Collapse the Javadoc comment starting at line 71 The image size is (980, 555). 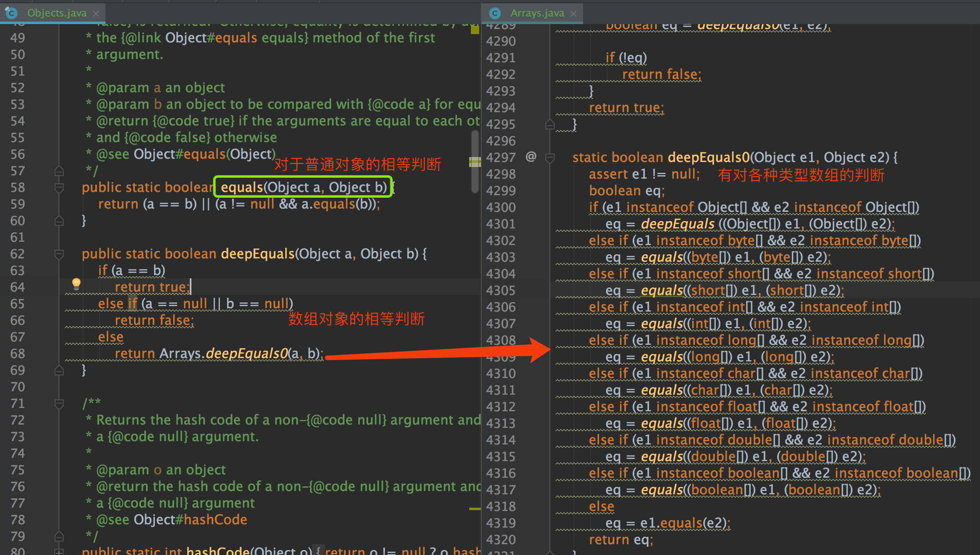pos(59,404)
